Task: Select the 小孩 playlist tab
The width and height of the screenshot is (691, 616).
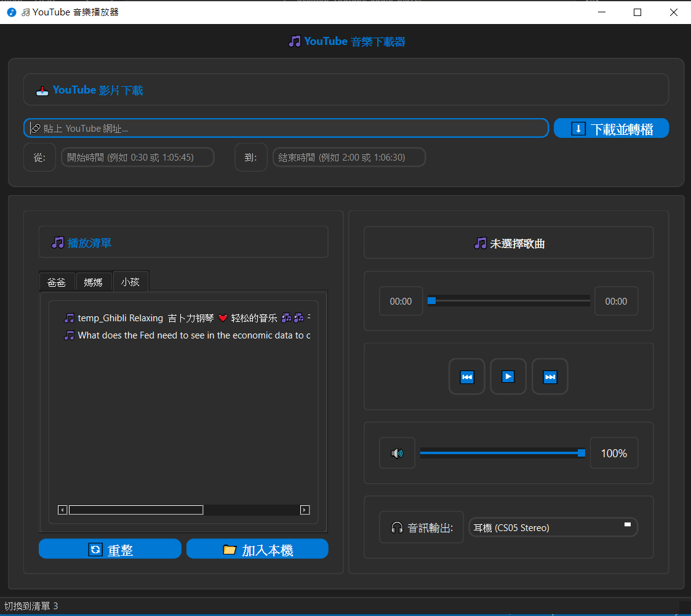Action: pos(130,282)
